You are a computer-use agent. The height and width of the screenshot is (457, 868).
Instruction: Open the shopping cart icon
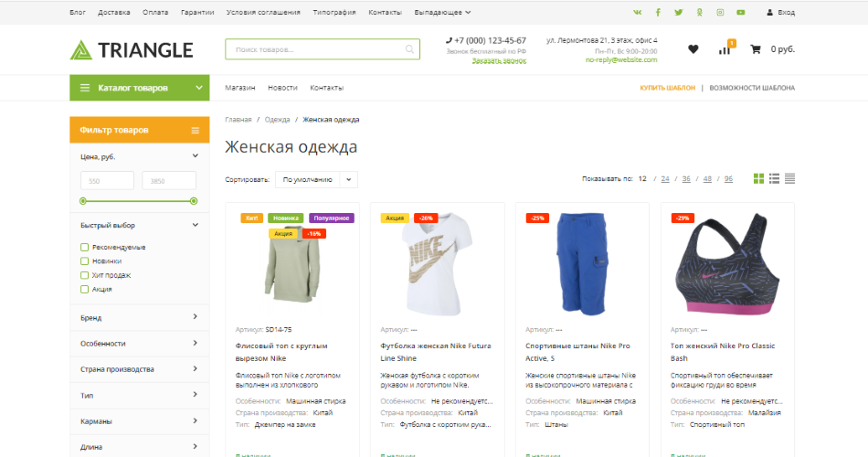click(x=756, y=49)
